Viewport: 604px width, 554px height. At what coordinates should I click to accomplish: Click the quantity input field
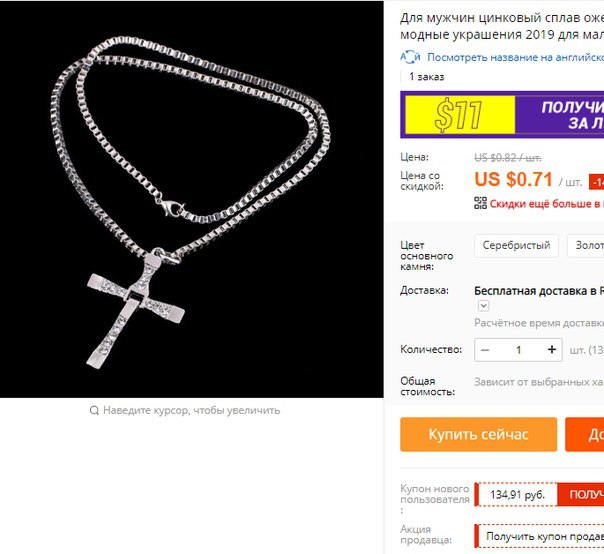pyautogui.click(x=518, y=350)
